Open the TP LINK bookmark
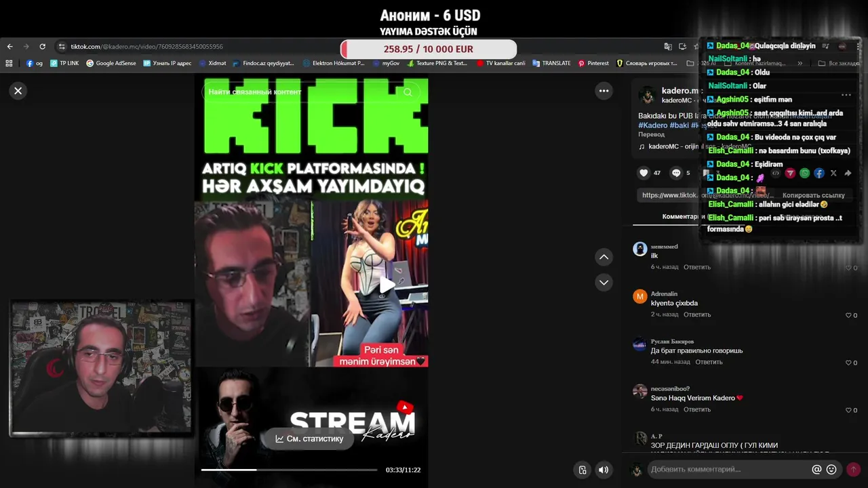 point(64,63)
